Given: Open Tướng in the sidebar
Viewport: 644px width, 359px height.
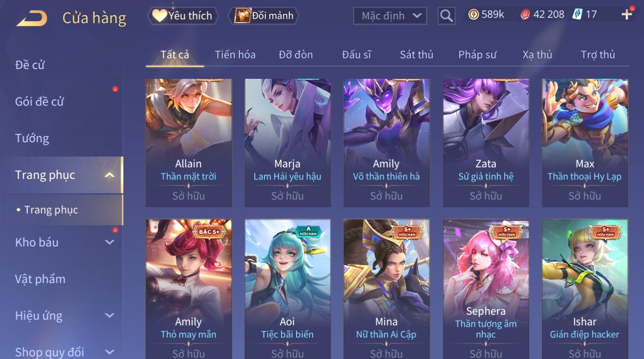Looking at the screenshot, I should (32, 138).
